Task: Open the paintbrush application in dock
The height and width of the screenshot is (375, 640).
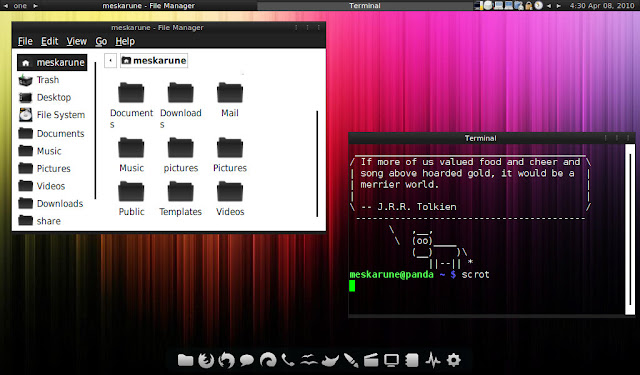Action: pyautogui.click(x=350, y=360)
